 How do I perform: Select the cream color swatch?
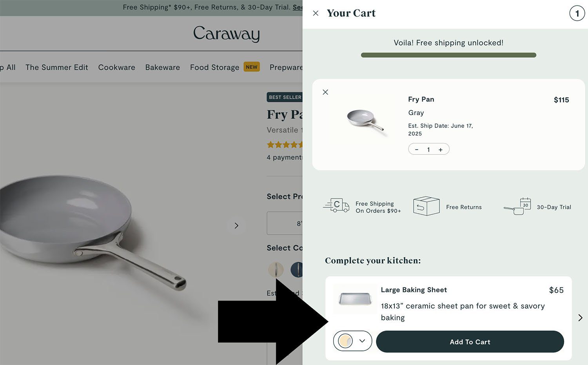[276, 270]
